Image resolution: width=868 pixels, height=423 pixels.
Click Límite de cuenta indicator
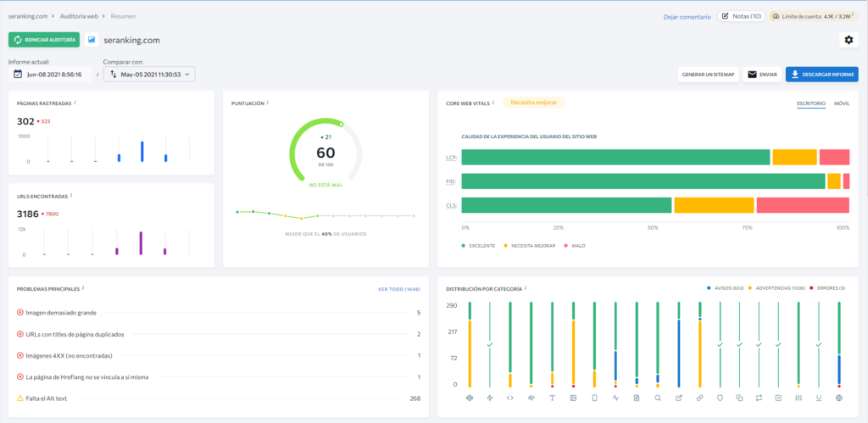814,16
